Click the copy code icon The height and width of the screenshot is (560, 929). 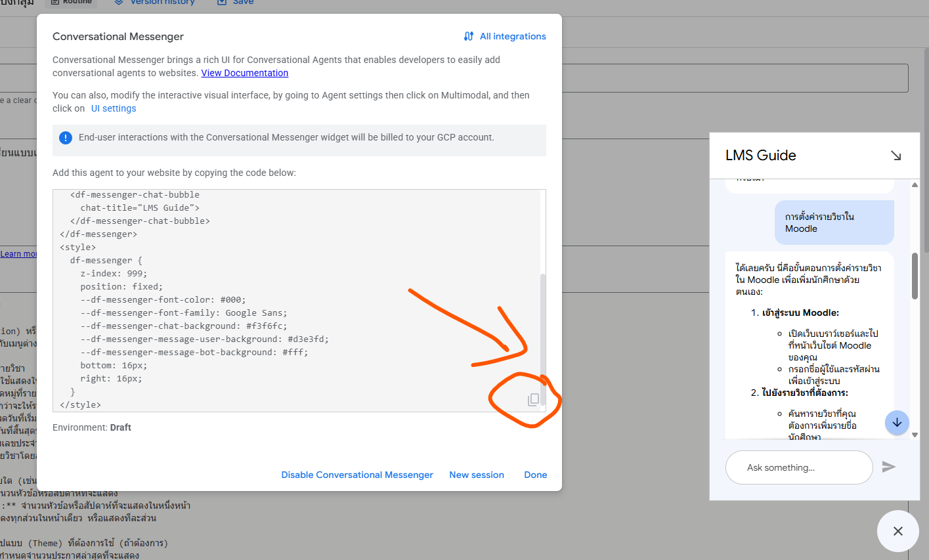pyautogui.click(x=533, y=399)
